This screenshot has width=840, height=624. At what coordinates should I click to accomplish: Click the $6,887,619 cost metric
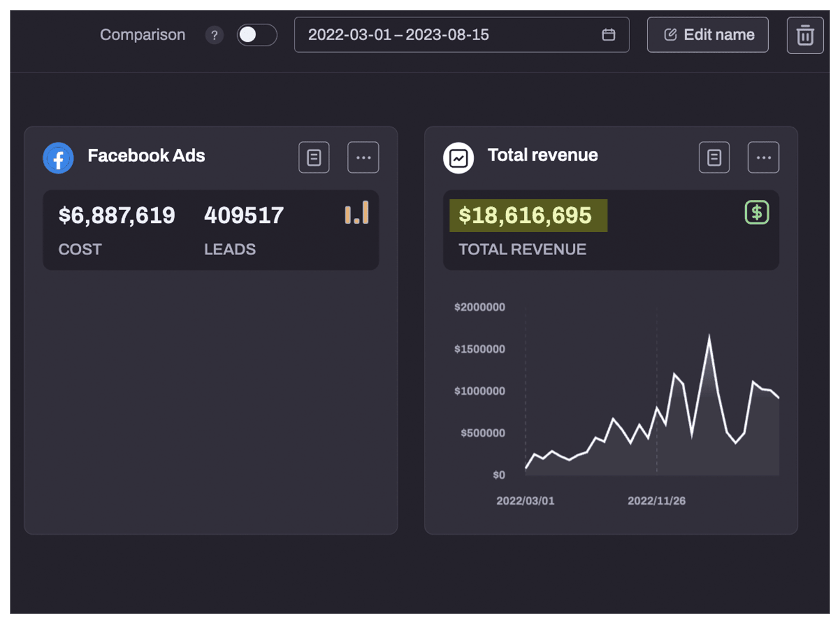point(116,215)
